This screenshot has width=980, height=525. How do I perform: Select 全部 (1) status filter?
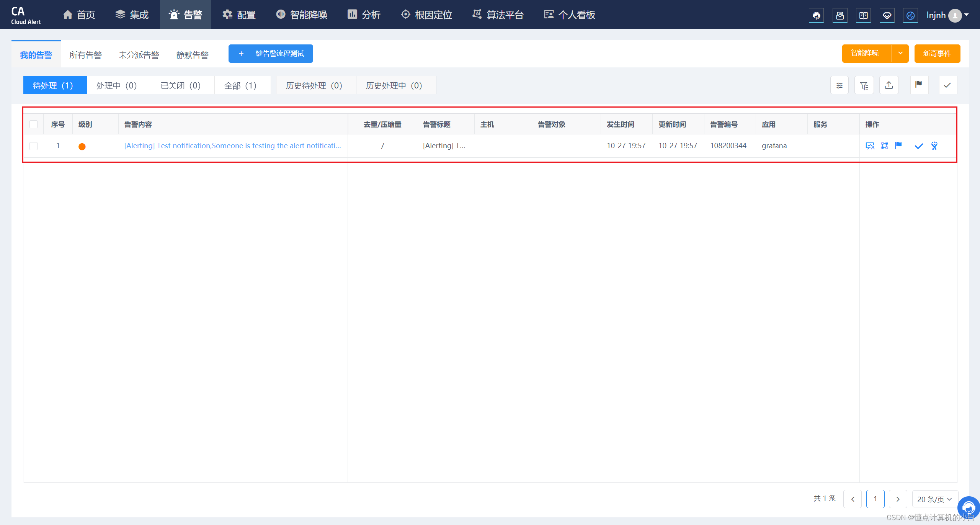(243, 85)
